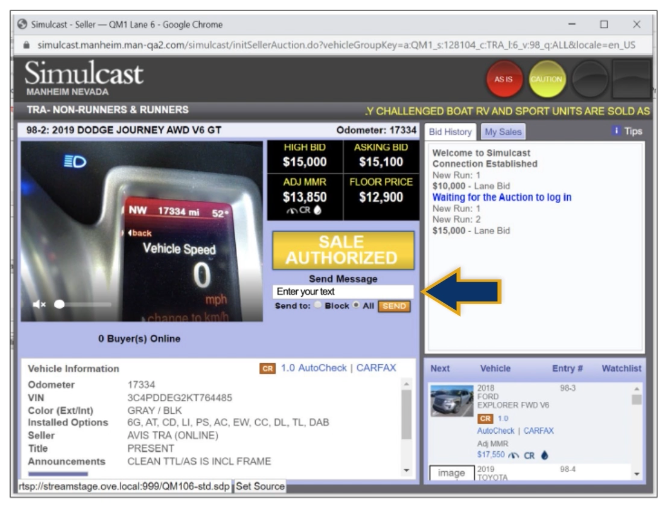Screen dimensions: 669x506
Task: Click Vehicle Information scrollbar down arrow
Action: (x=407, y=470)
